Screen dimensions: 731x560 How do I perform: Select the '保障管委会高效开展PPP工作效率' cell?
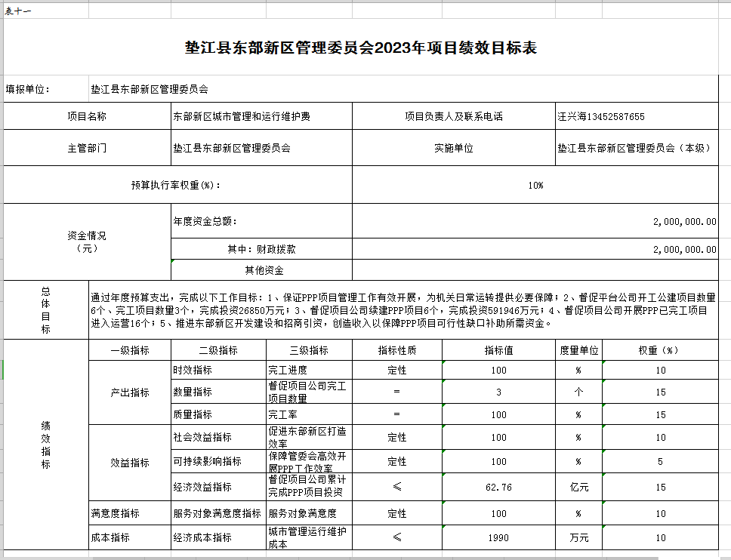(x=309, y=461)
